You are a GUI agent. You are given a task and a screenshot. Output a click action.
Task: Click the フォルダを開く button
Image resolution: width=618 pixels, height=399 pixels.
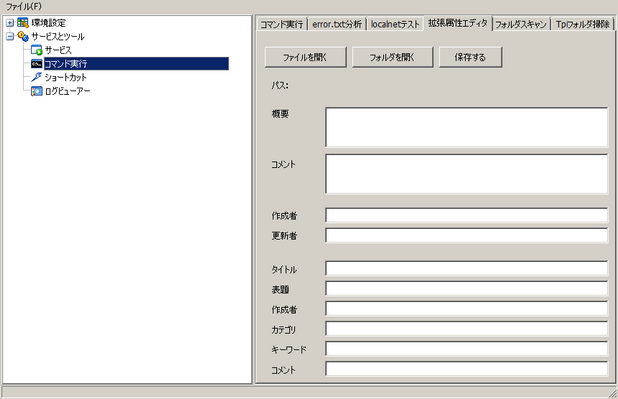[x=392, y=57]
